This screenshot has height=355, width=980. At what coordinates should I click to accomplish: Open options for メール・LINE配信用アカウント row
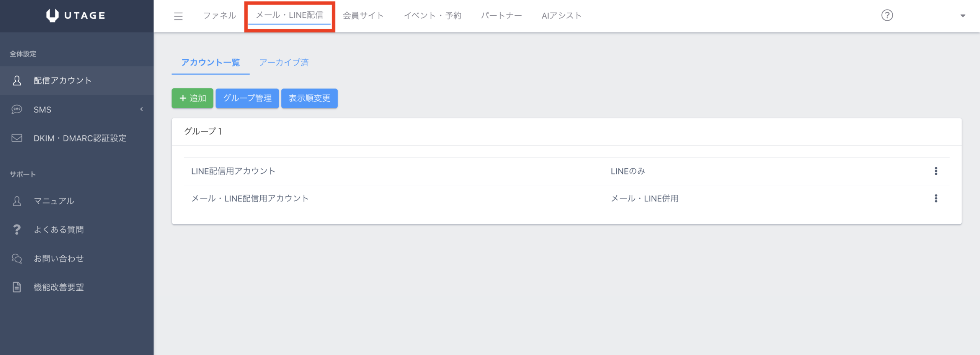(x=936, y=198)
